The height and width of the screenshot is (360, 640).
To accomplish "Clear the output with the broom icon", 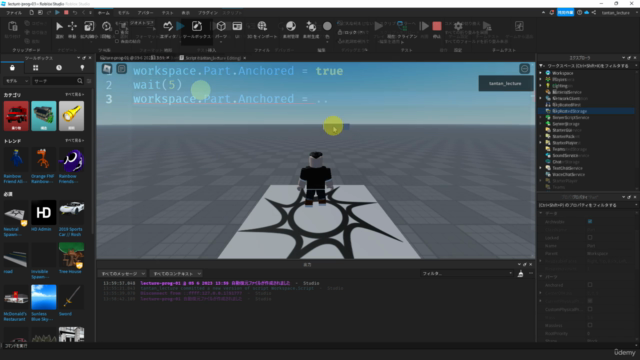I will click(520, 274).
